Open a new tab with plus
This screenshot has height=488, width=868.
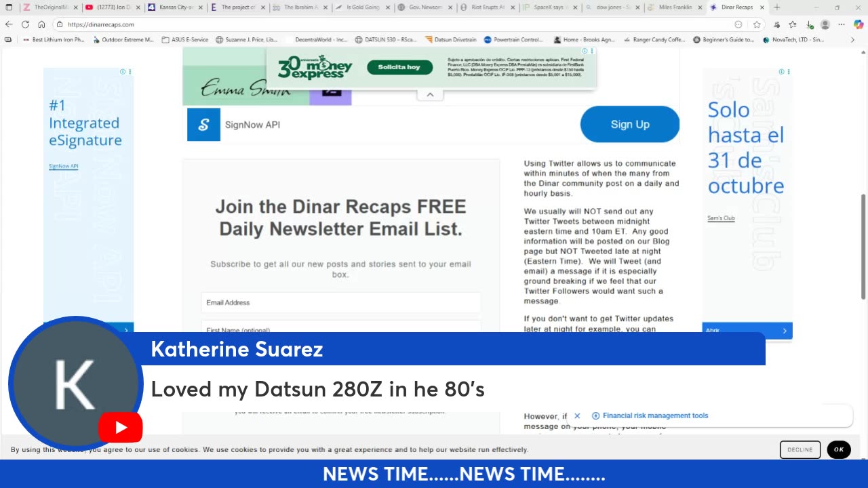click(777, 7)
